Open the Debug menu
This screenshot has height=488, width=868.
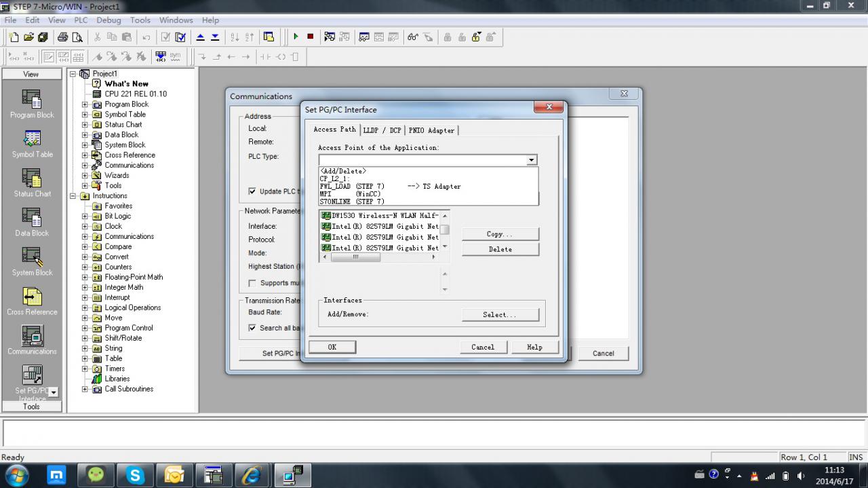pyautogui.click(x=108, y=20)
